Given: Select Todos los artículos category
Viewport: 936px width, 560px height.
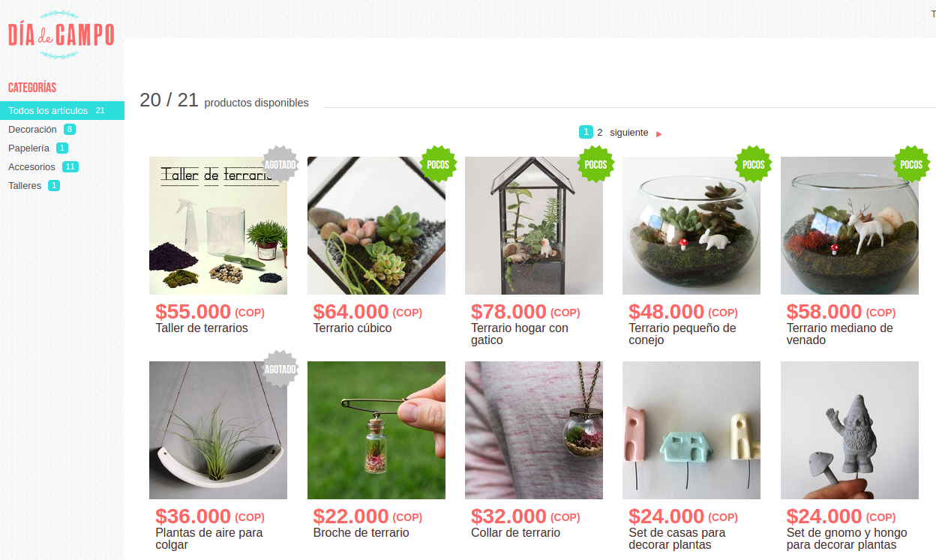Looking at the screenshot, I should tap(62, 110).
